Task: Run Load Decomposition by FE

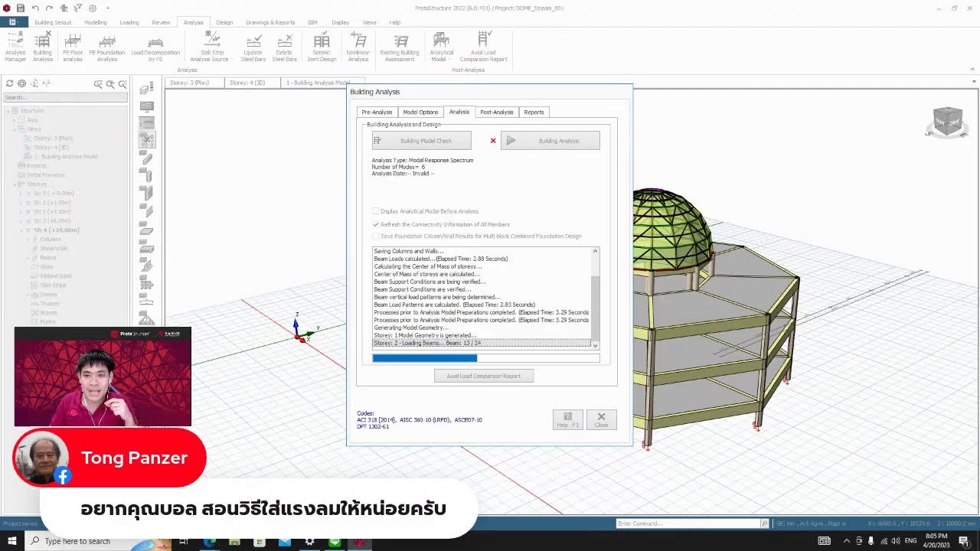Action: tap(155, 47)
